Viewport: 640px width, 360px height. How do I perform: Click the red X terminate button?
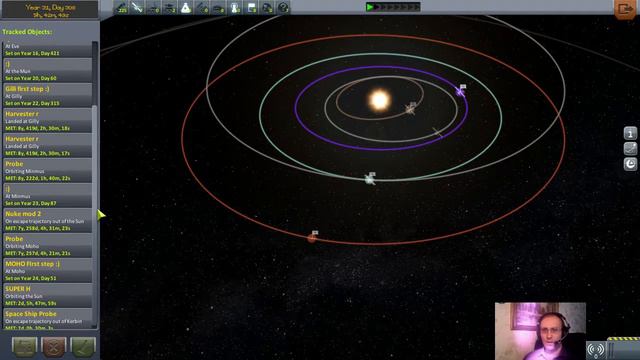(54, 347)
